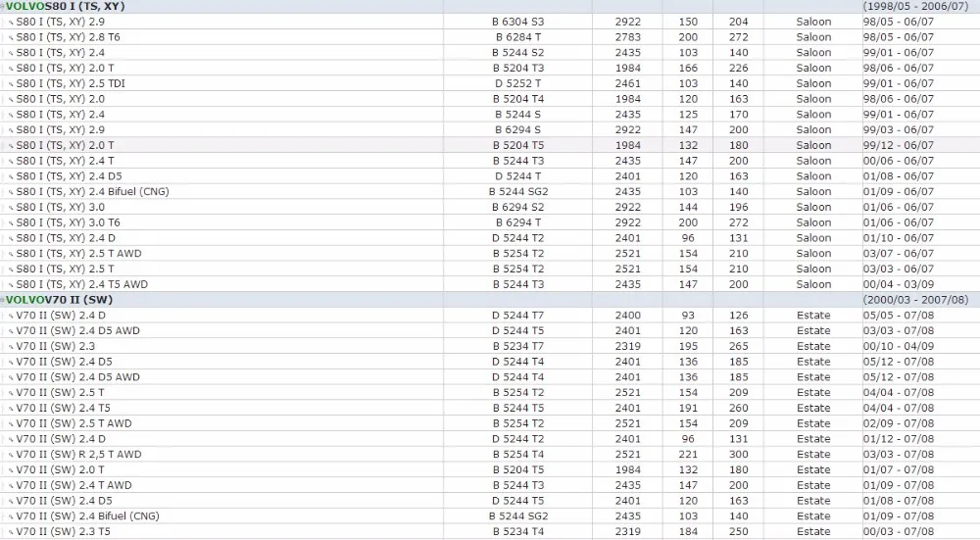
Task: Click the kW value 191
Action: (x=688, y=408)
